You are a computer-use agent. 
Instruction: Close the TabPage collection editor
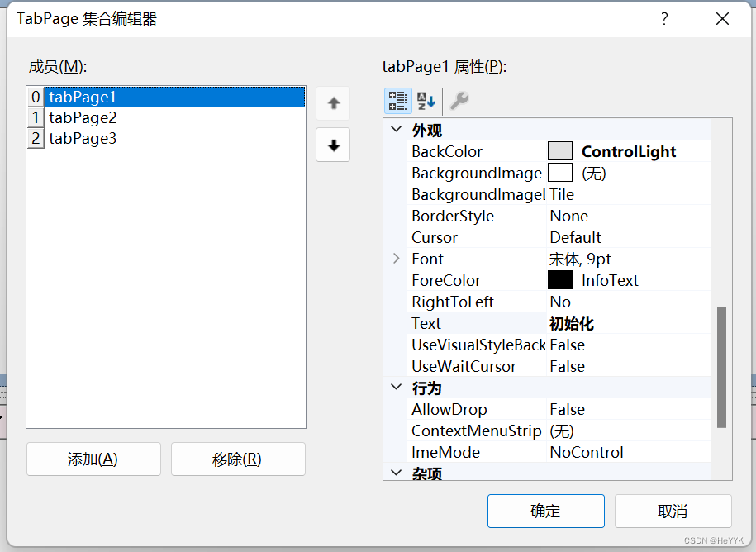(x=722, y=19)
